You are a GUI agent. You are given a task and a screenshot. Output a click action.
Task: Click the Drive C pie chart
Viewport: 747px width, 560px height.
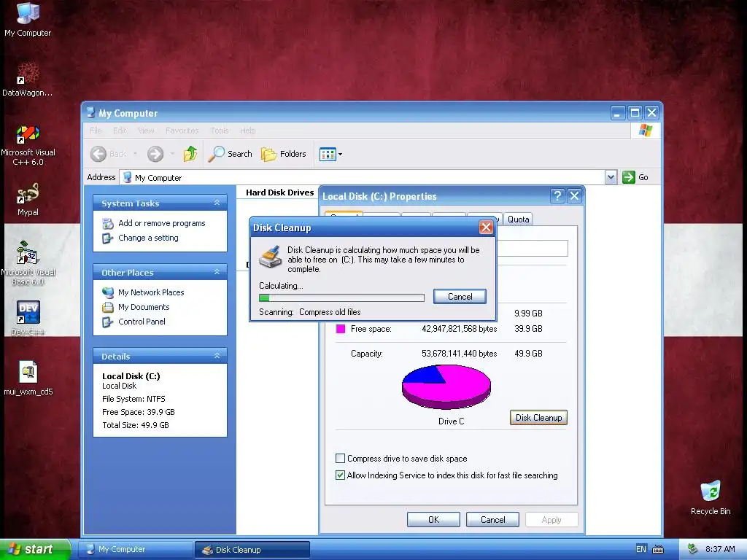coord(446,386)
